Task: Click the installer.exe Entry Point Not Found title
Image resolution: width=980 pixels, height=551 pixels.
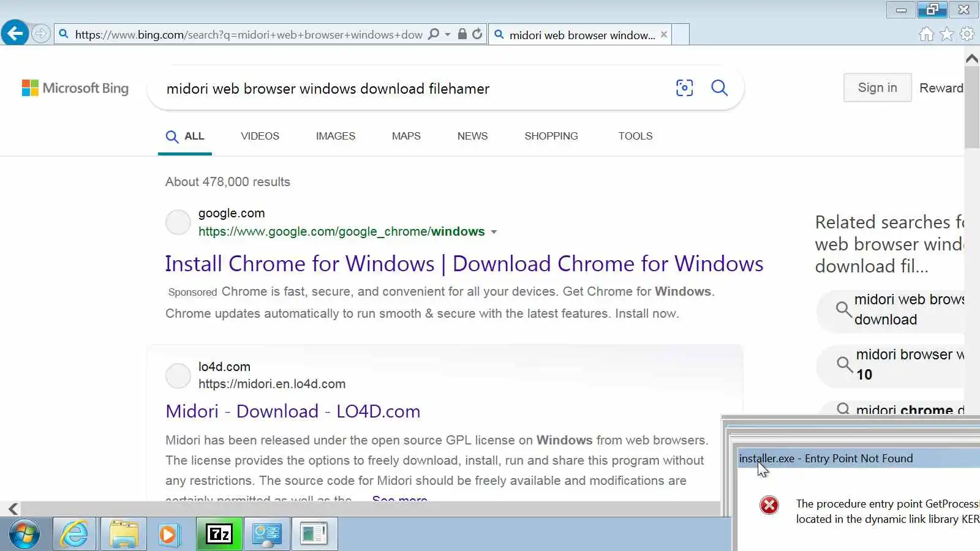Action: [x=826, y=459]
